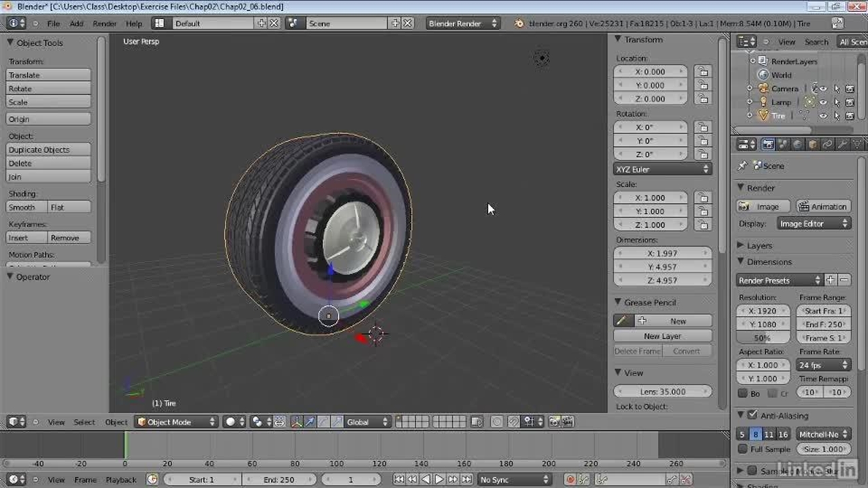Open the World properties tab icon
This screenshot has height=488, width=868.
coord(797,144)
